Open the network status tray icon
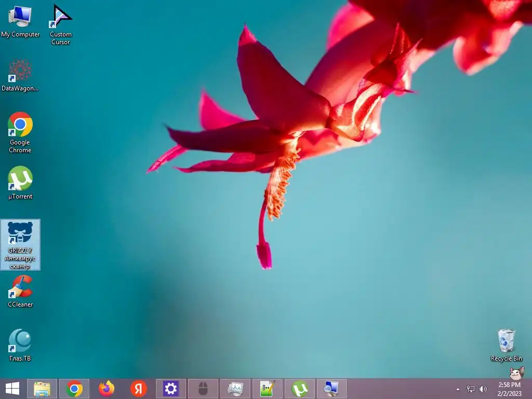Screen dimensions: 532x399 [x=471, y=389]
